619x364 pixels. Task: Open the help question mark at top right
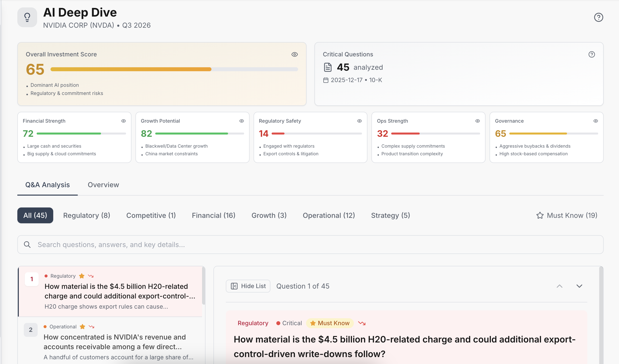[x=598, y=17]
